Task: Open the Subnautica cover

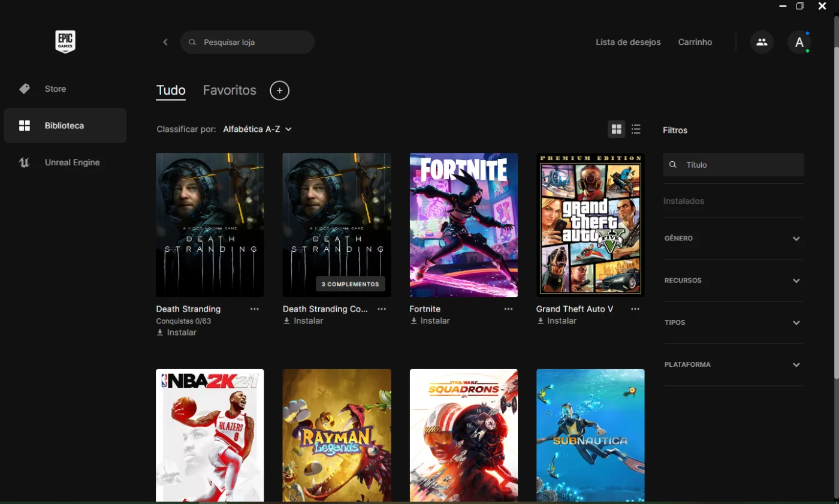Action: tap(590, 435)
